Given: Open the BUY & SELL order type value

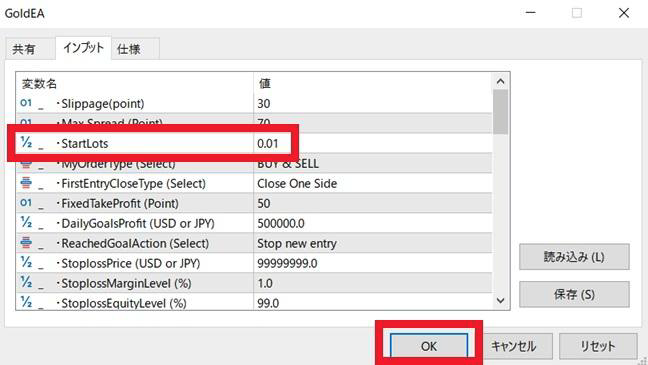Looking at the screenshot, I should tap(288, 163).
